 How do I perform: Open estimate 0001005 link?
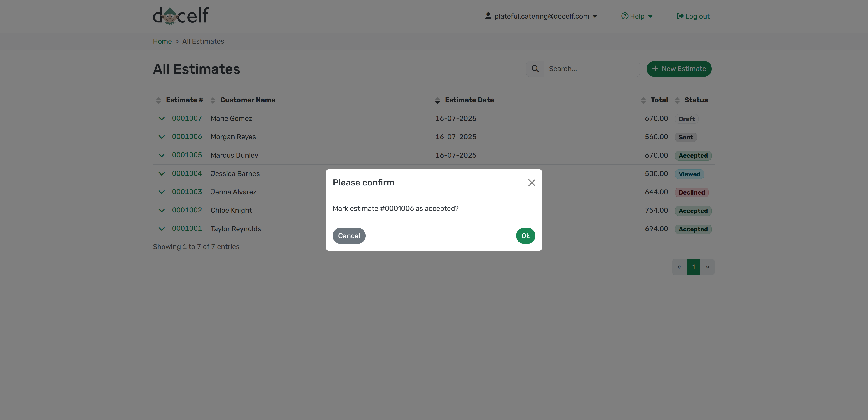click(187, 155)
